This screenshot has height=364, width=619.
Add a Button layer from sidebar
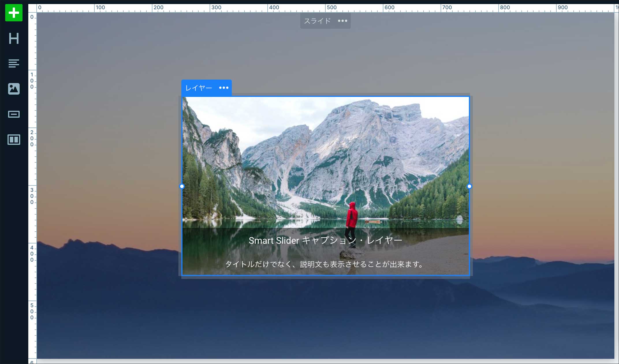pos(14,114)
